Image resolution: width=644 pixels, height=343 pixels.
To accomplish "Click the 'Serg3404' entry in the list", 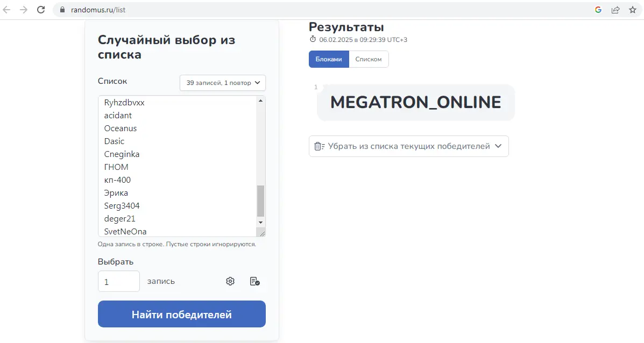I will (x=122, y=205).
